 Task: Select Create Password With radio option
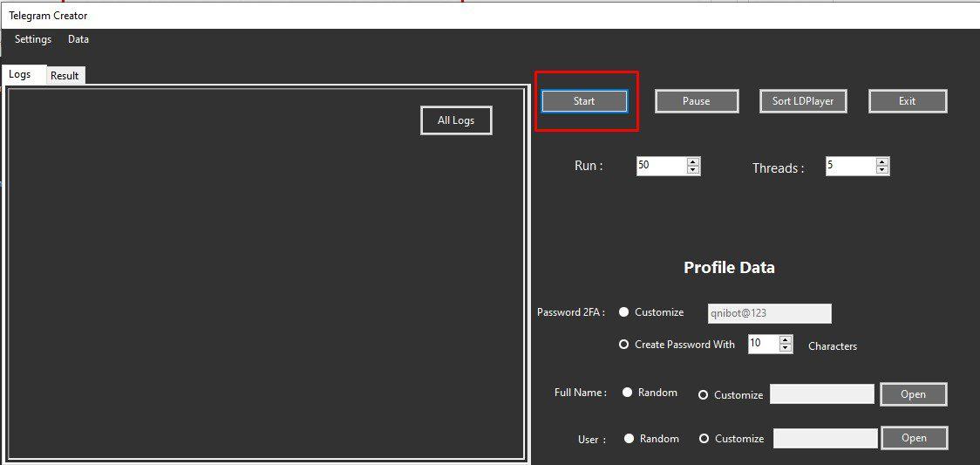coord(623,345)
